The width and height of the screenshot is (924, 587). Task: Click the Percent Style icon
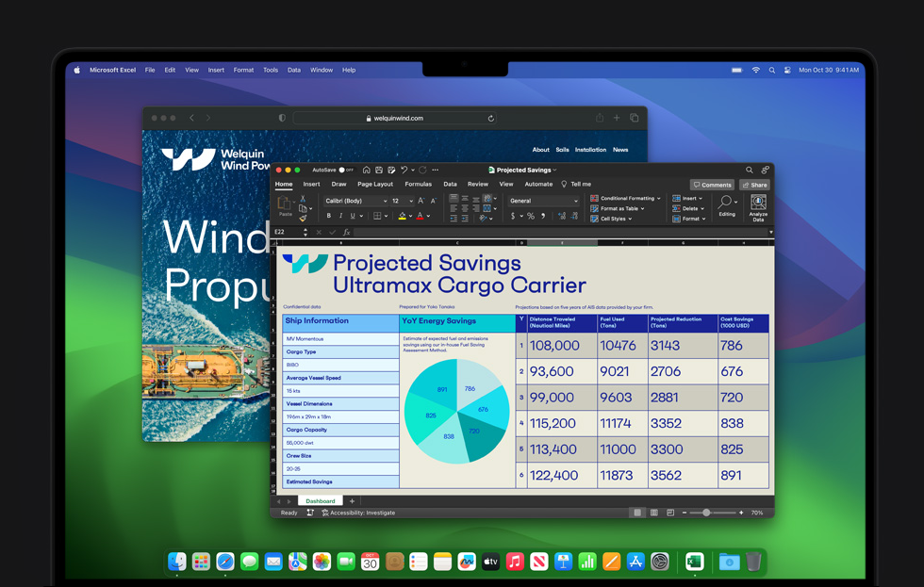[x=531, y=216]
